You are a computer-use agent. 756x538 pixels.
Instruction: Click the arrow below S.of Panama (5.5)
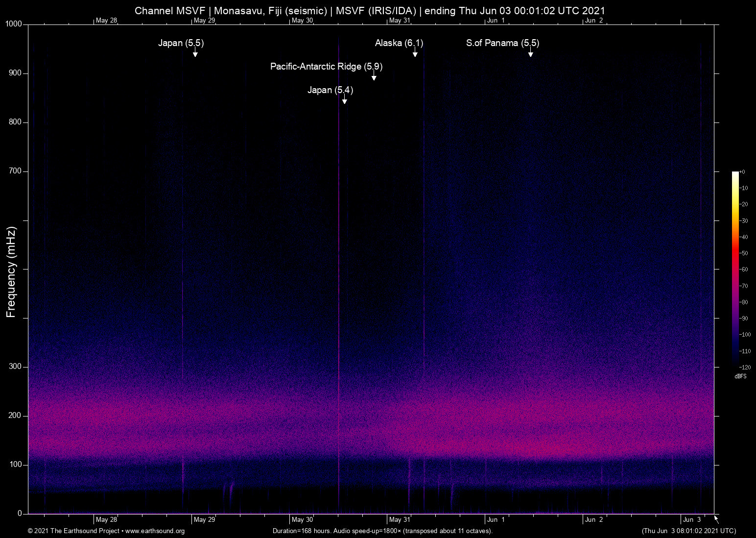pos(530,53)
